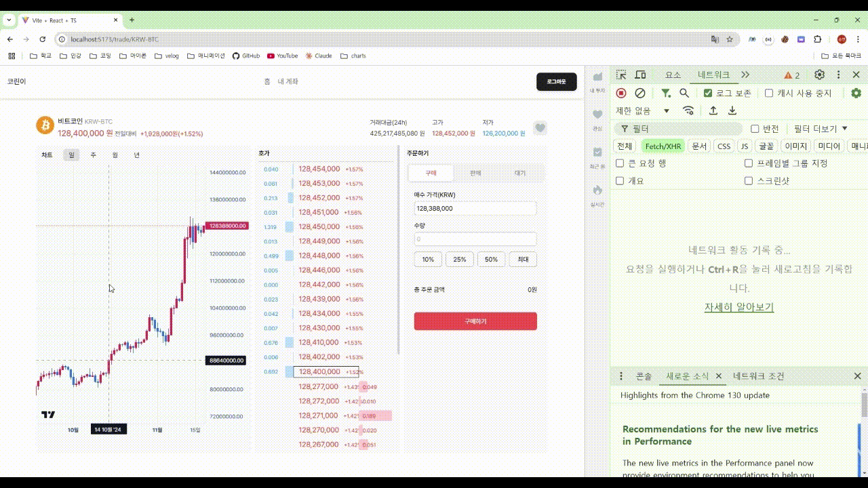The height and width of the screenshot is (488, 868).
Task: Open the 네트워크 조건 drawer tab
Action: click(x=759, y=376)
